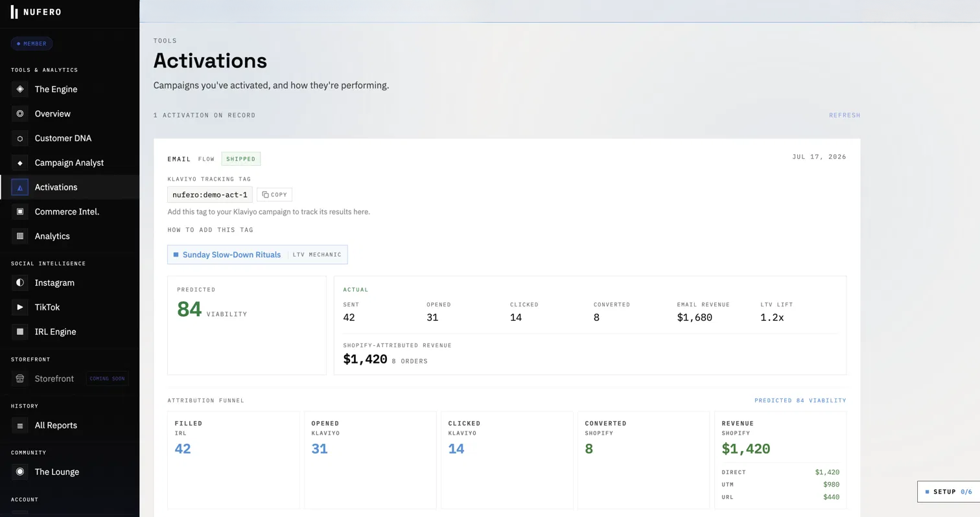Visit The Lounge community
Viewport: 980px width, 517px height.
69,472
